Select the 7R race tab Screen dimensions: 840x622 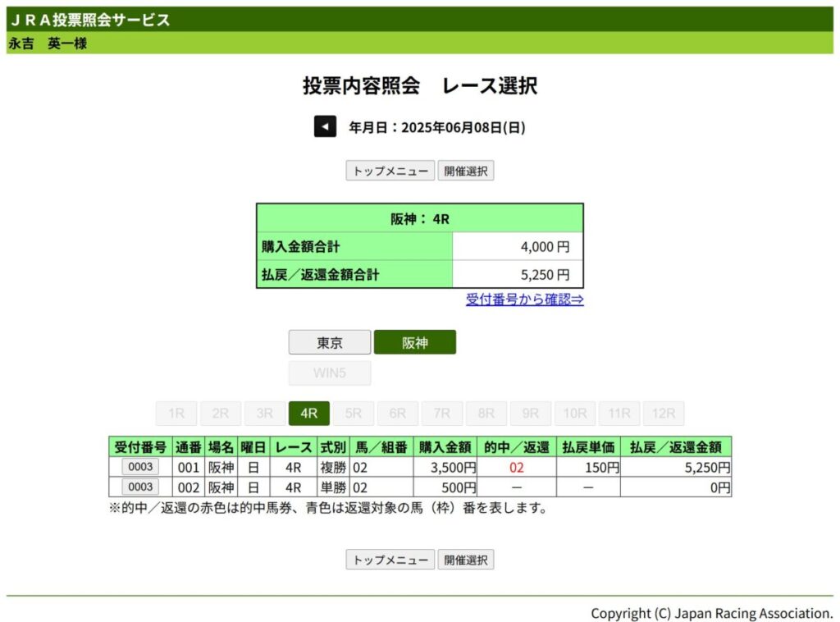[442, 414]
